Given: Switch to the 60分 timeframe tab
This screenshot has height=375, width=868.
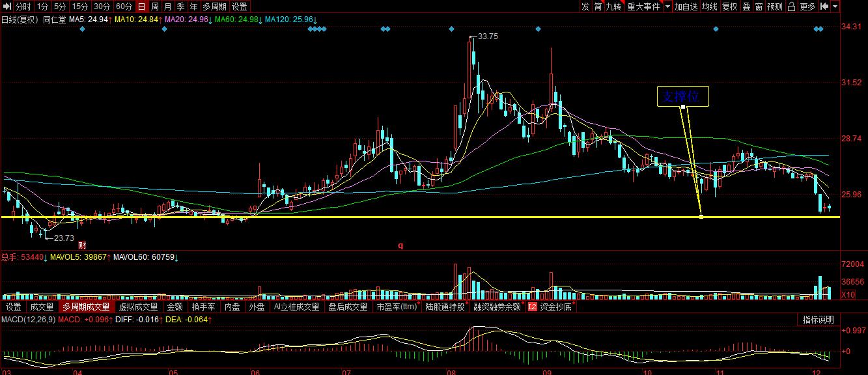Looking at the screenshot, I should click(124, 7).
